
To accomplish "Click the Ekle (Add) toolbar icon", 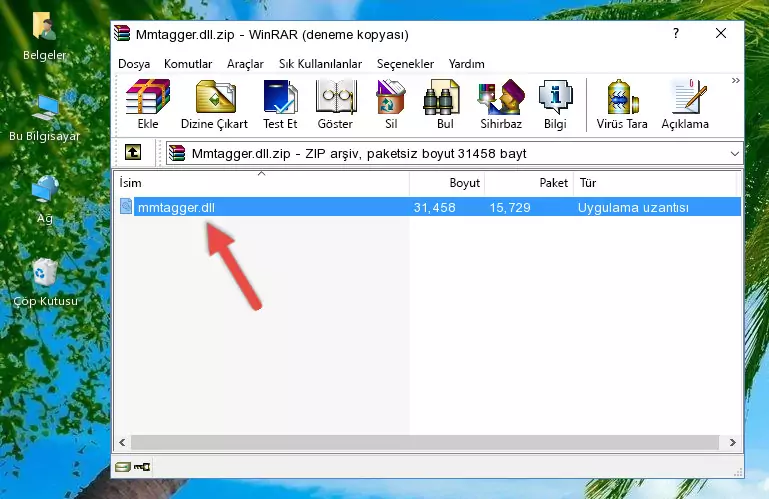I will (148, 104).
